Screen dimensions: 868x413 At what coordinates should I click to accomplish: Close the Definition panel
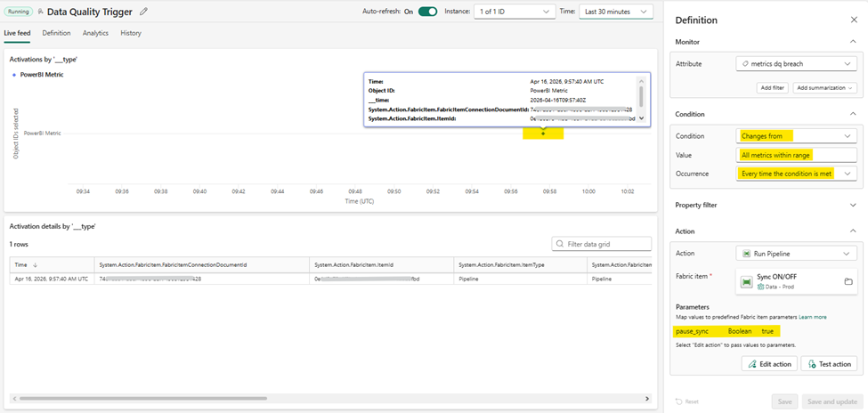click(854, 20)
